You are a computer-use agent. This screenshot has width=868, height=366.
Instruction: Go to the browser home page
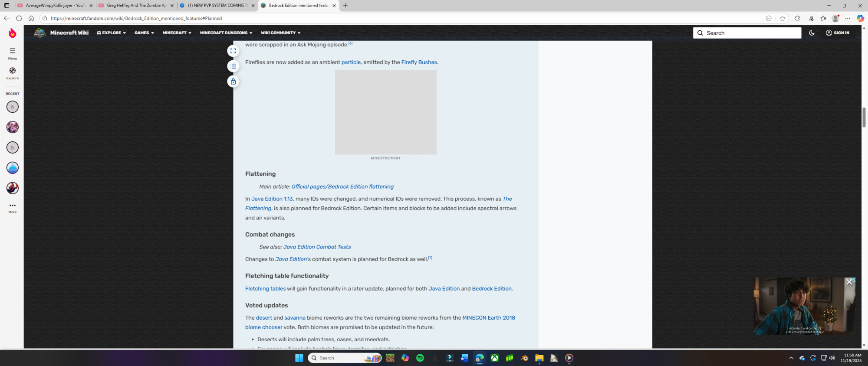[x=31, y=18]
